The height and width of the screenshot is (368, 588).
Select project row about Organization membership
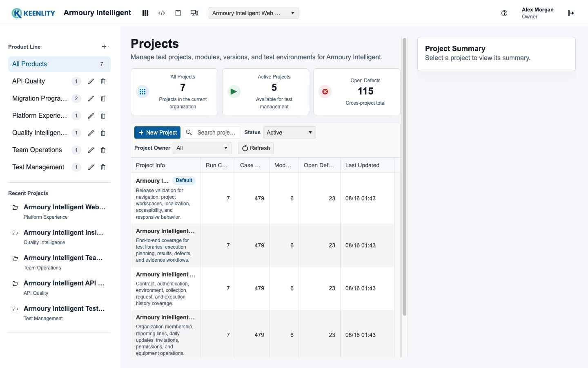point(263,334)
